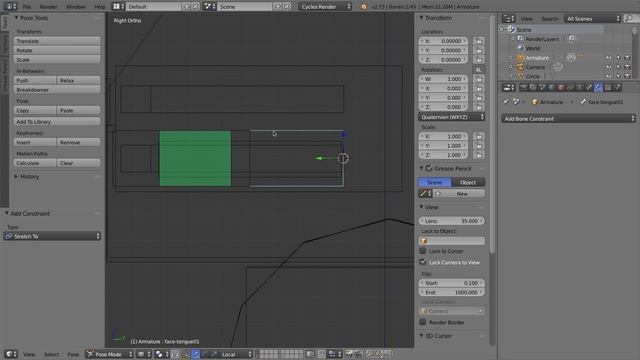The height and width of the screenshot is (360, 640).
Task: Open the All Scenes display dropdown
Action: tap(593, 18)
